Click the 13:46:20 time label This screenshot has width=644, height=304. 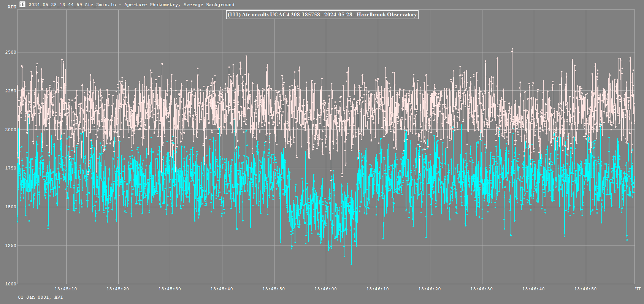(430, 289)
